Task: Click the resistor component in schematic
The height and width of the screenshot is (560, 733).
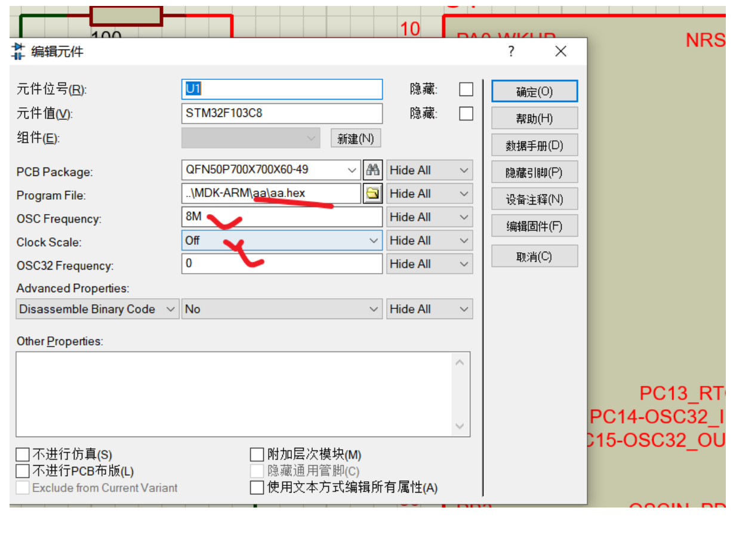Action: (x=125, y=16)
